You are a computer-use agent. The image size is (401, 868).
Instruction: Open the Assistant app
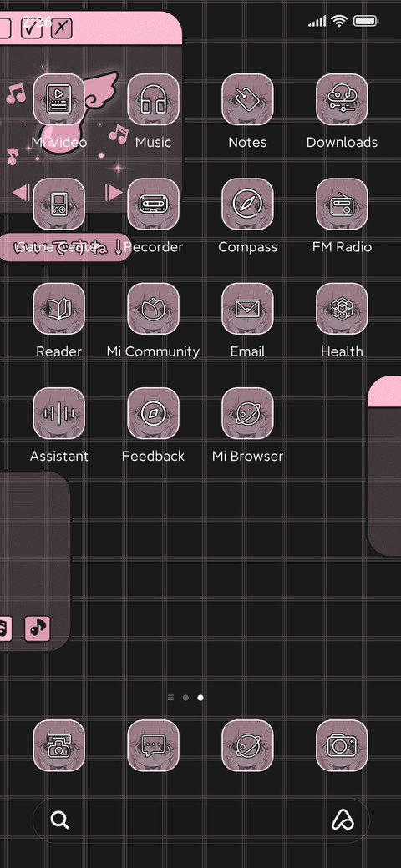point(58,413)
